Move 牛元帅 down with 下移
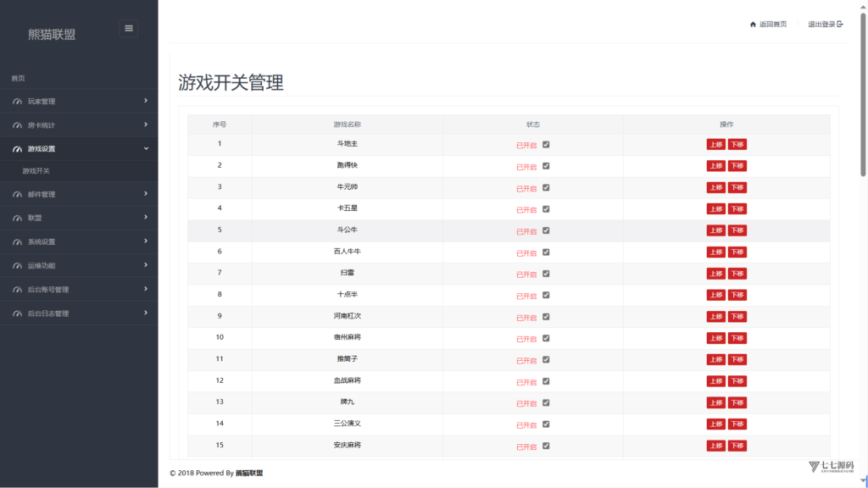 tap(737, 187)
